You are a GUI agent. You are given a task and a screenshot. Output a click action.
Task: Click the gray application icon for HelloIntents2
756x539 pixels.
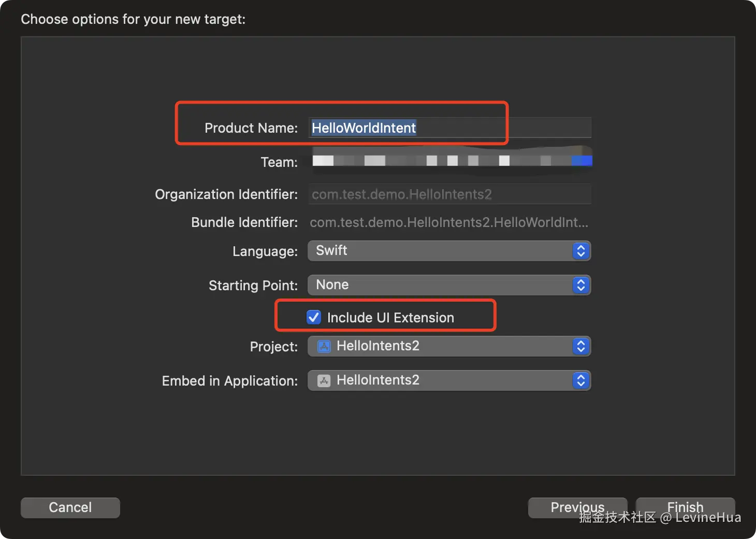click(324, 381)
